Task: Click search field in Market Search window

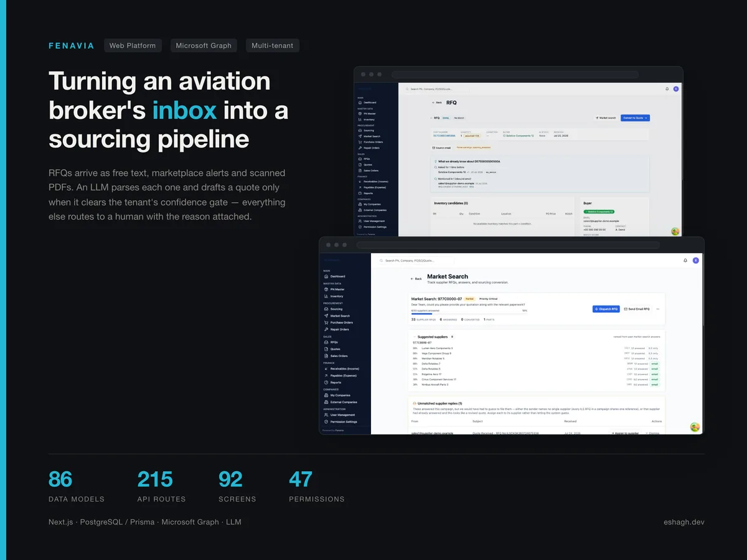Action: click(417, 261)
